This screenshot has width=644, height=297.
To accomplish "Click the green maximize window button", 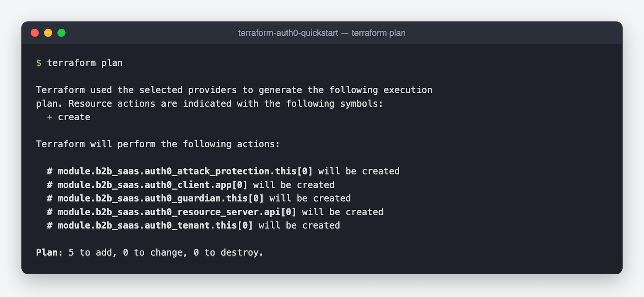I will 61,33.
